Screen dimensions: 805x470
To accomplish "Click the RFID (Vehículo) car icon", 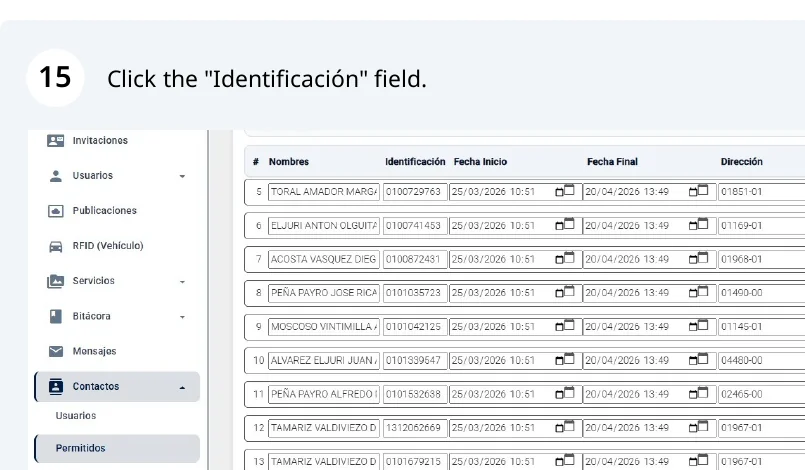I will pos(55,246).
